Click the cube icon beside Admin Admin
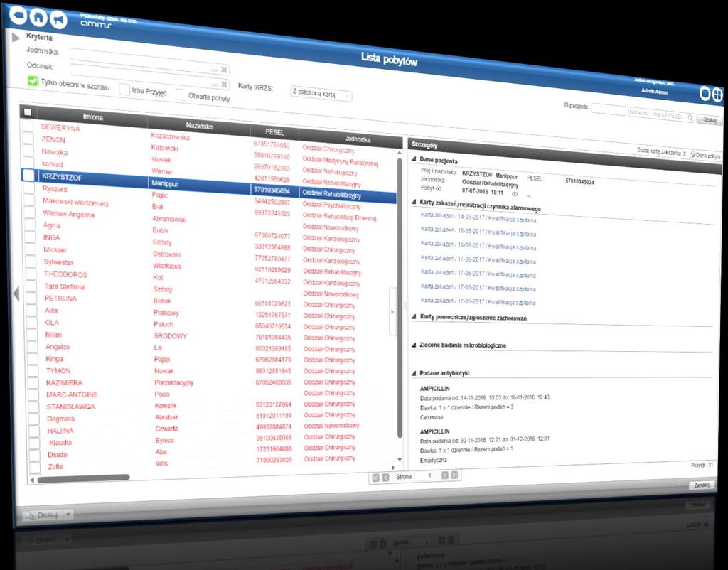This screenshot has width=728, height=570. pos(705,93)
